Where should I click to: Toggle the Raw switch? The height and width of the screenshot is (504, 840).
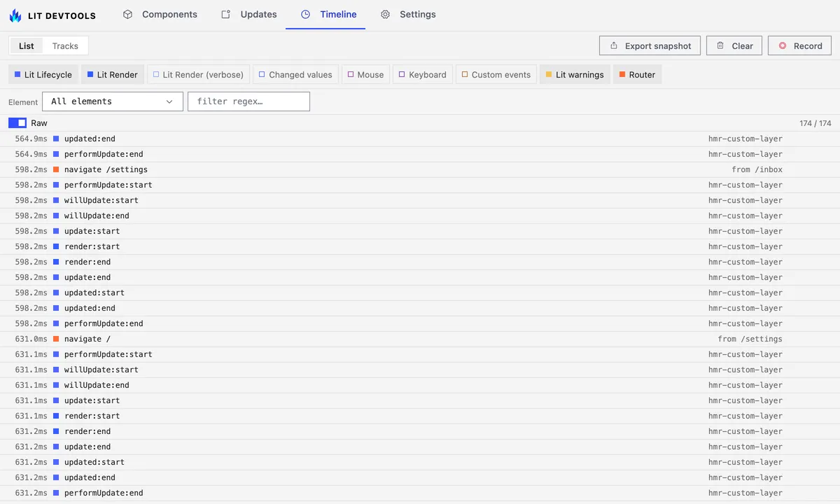click(17, 123)
